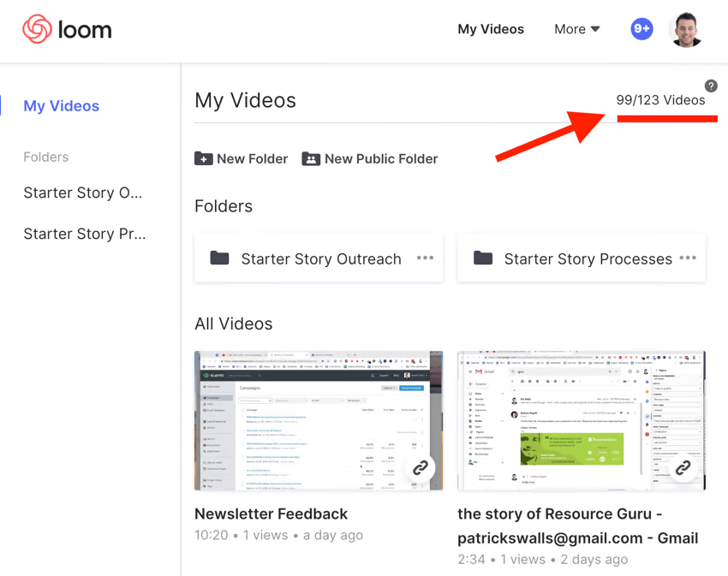Select My Videos in the left sidebar
This screenshot has width=728, height=576.
[62, 106]
